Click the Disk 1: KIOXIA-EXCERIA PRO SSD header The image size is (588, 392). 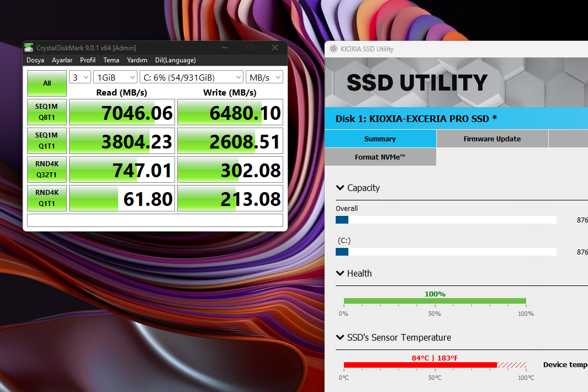(416, 119)
